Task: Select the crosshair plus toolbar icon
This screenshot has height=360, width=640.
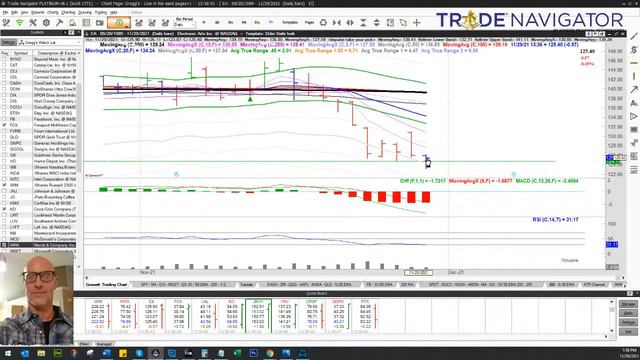Action: pos(417,22)
